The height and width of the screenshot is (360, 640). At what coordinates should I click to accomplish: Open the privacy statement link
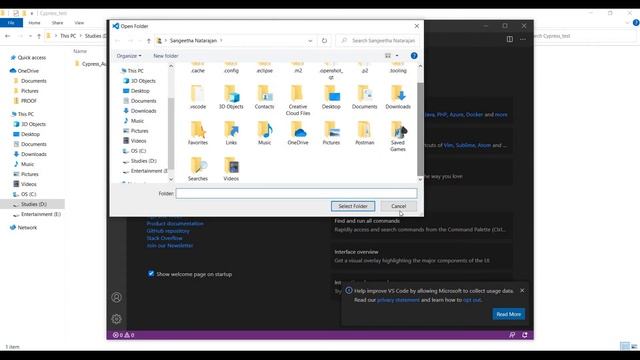[x=398, y=300]
